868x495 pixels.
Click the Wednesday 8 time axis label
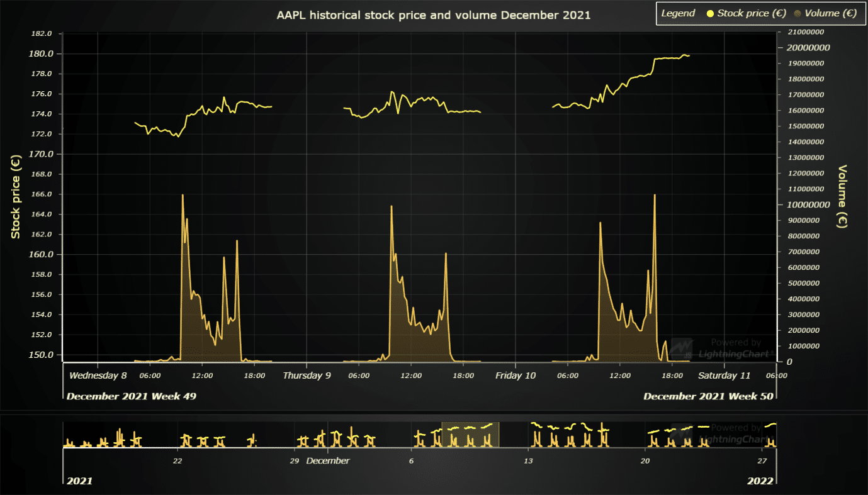98,375
